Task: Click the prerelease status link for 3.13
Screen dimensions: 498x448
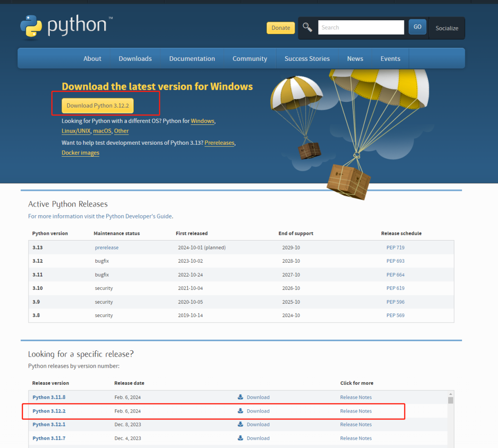Action: coord(107,248)
